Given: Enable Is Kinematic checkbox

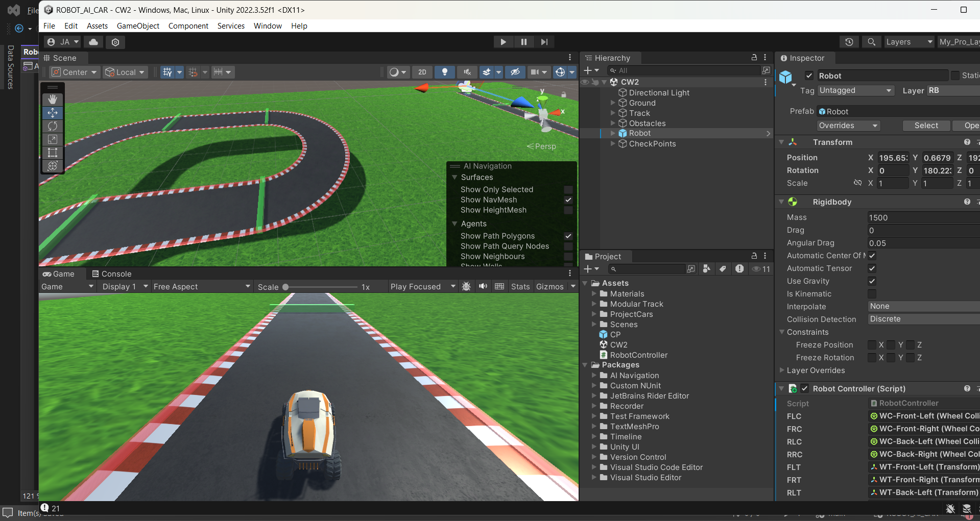Looking at the screenshot, I should (x=872, y=294).
